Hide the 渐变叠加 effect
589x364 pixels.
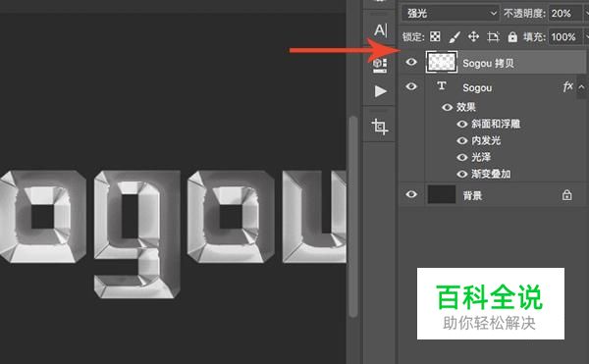[462, 174]
